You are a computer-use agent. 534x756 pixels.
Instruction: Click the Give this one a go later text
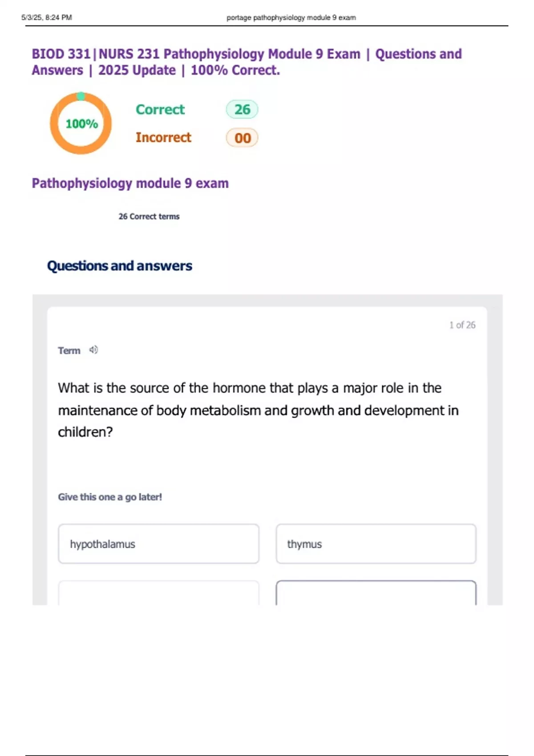110,497
